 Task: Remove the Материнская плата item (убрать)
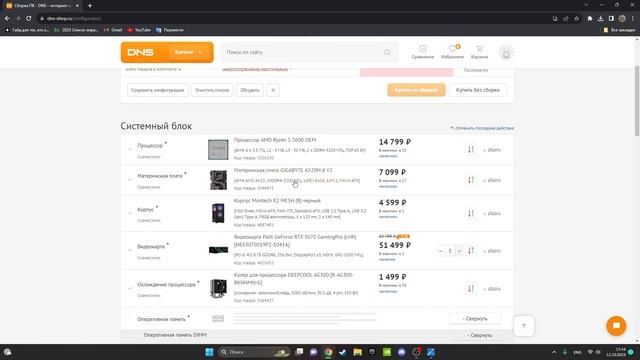coord(492,180)
